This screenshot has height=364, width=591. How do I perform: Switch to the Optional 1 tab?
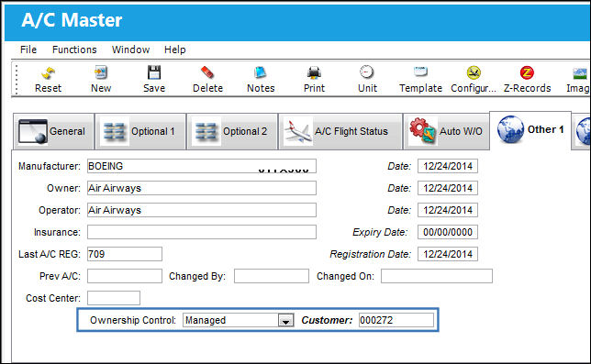[x=140, y=131]
